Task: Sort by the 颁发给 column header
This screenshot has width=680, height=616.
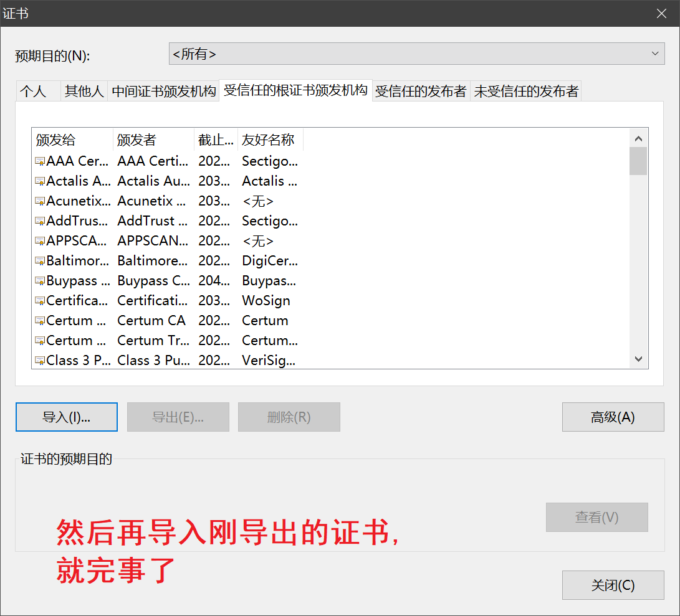Action: tap(72, 140)
